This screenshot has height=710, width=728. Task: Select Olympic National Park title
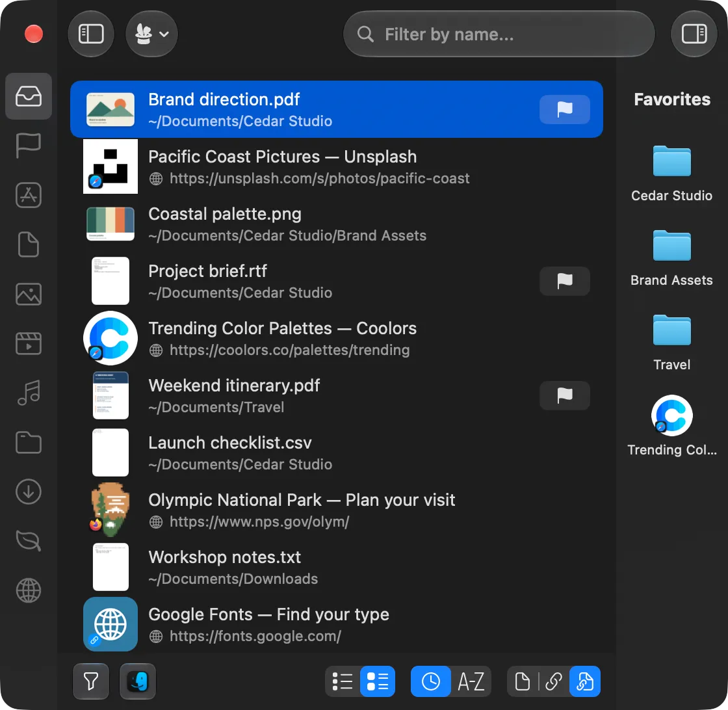[302, 500]
